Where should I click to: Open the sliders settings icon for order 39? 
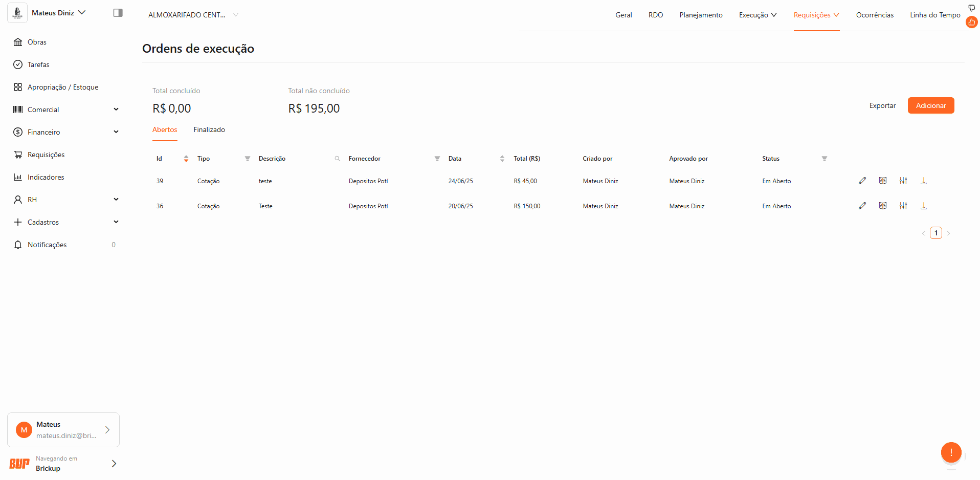(903, 181)
